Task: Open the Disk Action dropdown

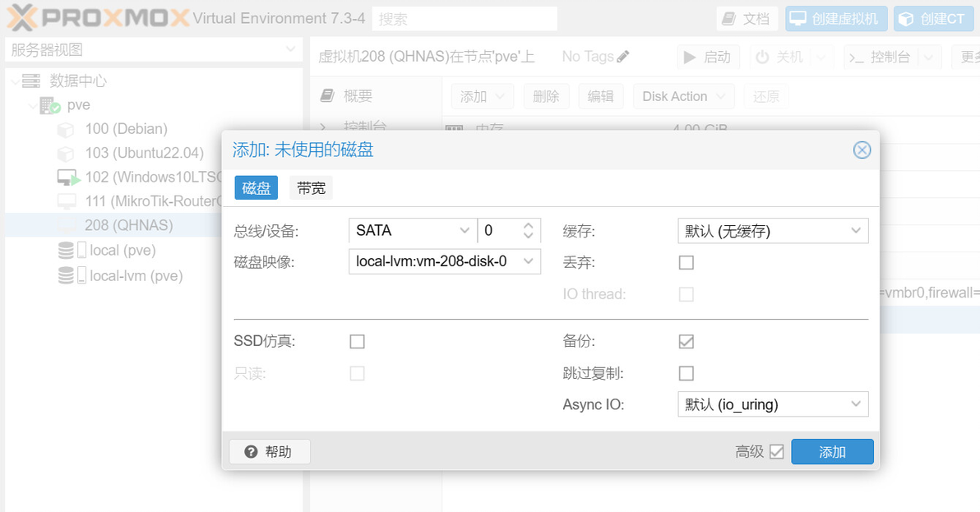Action: pos(684,96)
